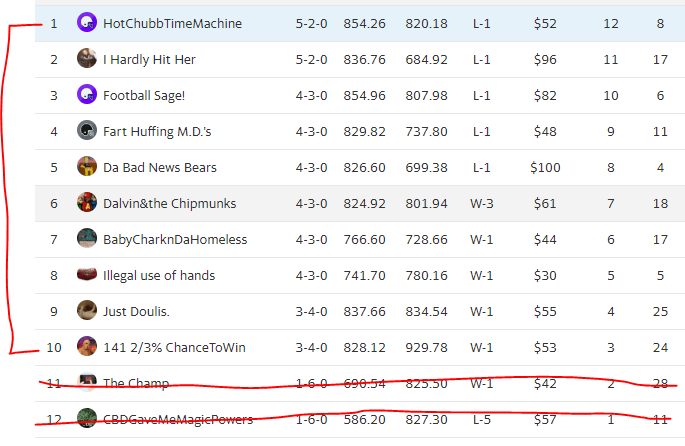Select Dalvin&the Chipmunks team name
This screenshot has width=685, height=446.
(169, 204)
